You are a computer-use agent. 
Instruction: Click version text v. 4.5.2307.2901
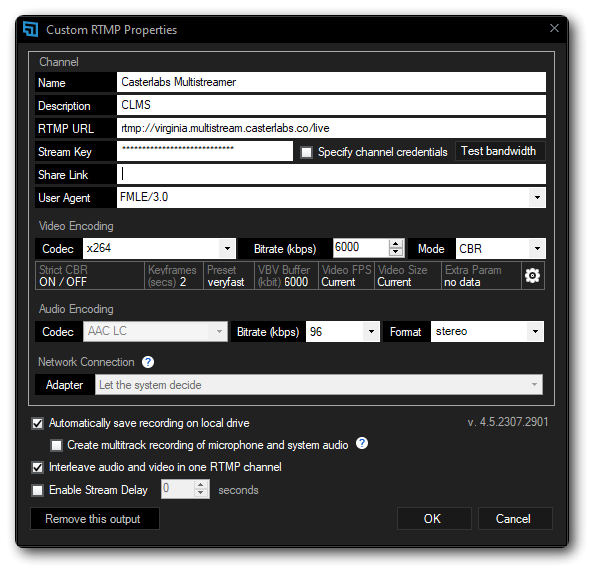pos(508,422)
